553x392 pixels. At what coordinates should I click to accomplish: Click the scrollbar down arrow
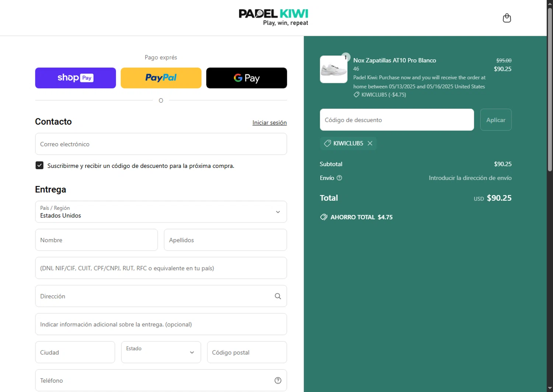(x=550, y=389)
